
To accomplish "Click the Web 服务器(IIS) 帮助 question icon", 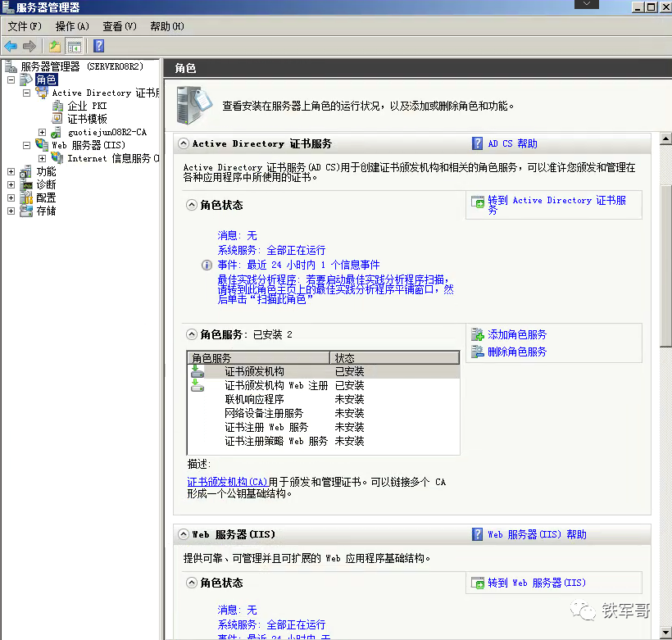I will 477,534.
